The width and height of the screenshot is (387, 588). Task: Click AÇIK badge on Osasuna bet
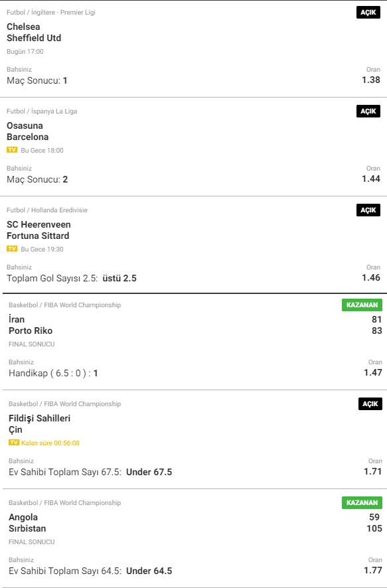368,111
